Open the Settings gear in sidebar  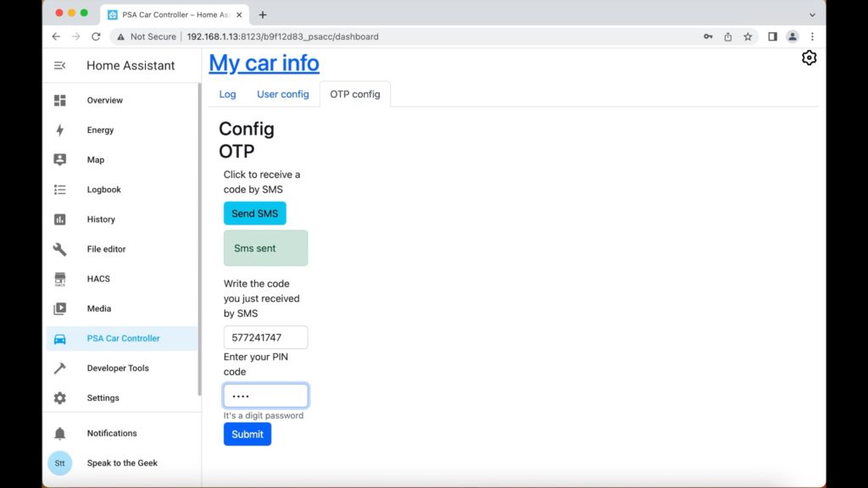pyautogui.click(x=60, y=398)
